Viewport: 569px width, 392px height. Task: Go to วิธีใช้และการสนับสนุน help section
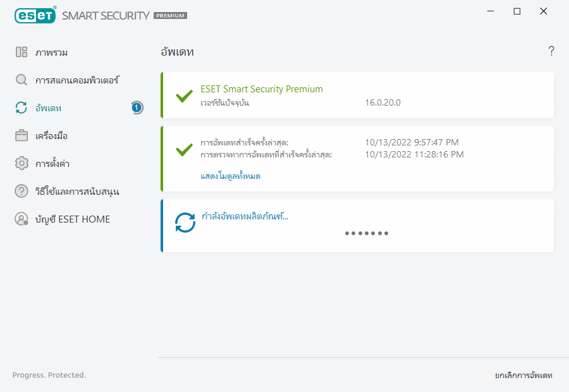pyautogui.click(x=77, y=192)
